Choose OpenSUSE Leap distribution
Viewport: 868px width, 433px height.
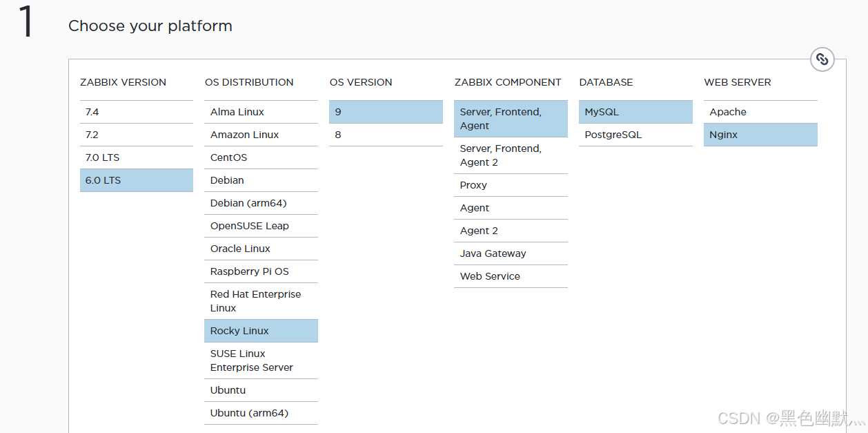262,226
